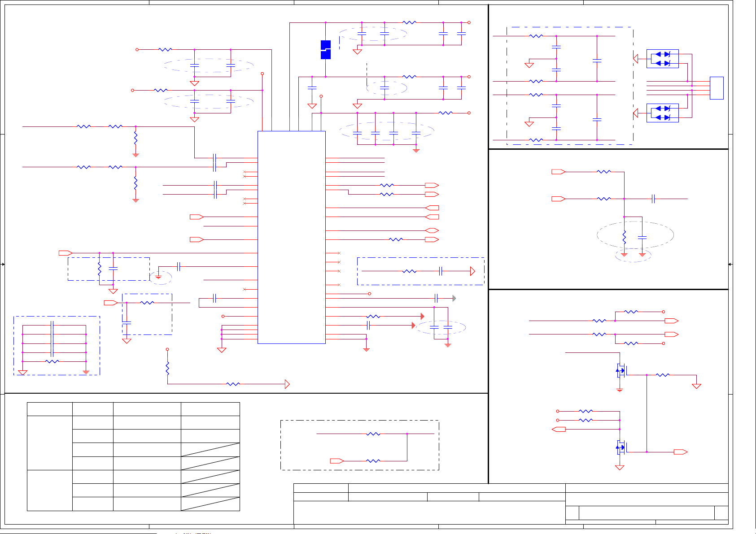Select ground triangle right of upper MOSFET resistor
This screenshot has height=534, width=756.
[x=696, y=386]
